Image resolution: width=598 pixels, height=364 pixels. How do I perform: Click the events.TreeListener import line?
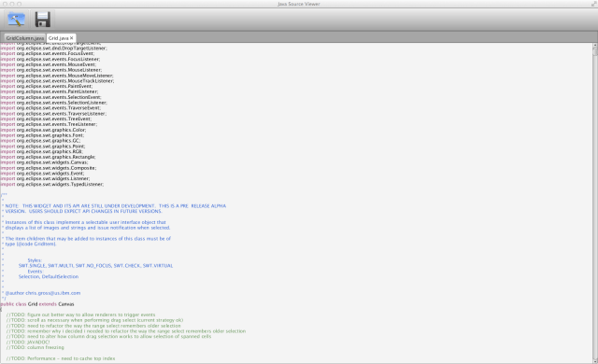(49, 124)
